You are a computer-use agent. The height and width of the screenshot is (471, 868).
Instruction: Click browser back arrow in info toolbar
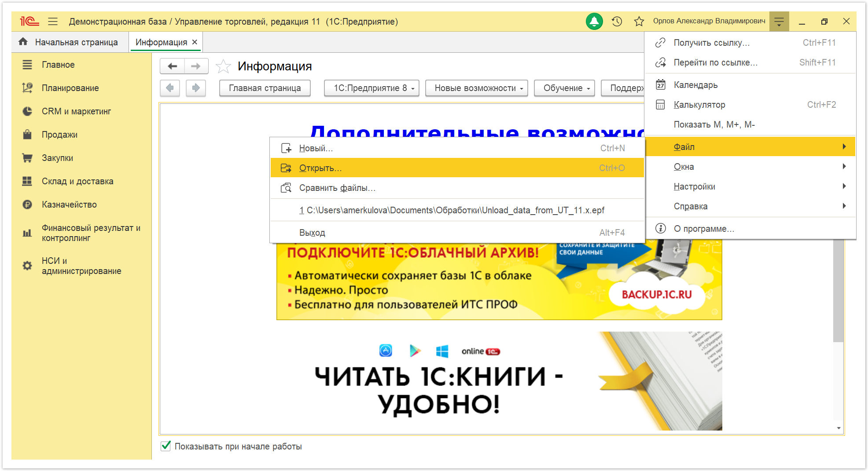[x=170, y=88]
